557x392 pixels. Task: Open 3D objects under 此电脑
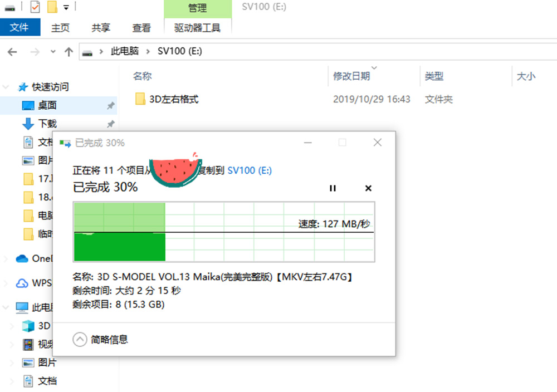click(x=37, y=326)
